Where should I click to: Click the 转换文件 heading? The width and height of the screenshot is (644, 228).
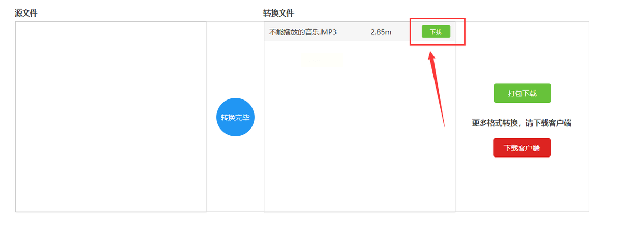pyautogui.click(x=278, y=13)
